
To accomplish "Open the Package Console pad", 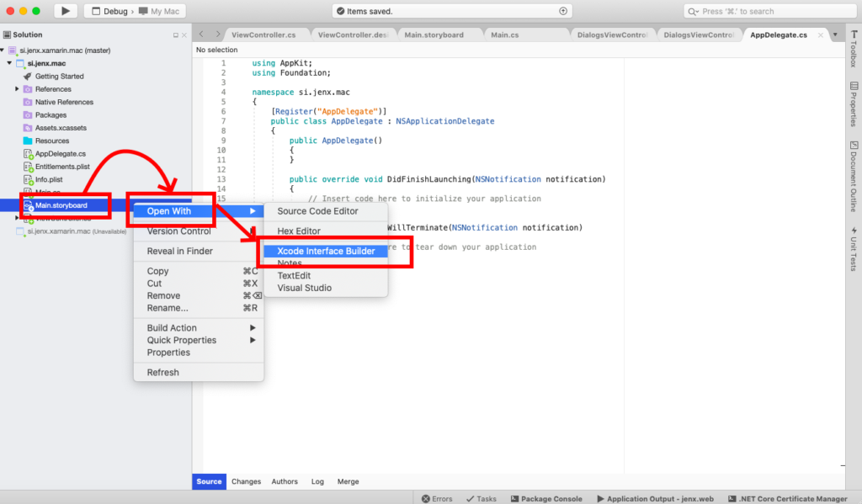I will (x=546, y=498).
